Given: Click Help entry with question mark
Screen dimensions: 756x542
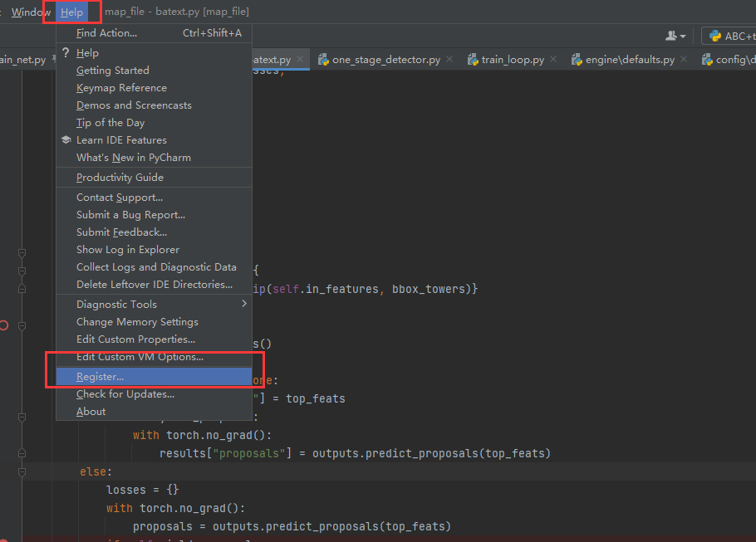Looking at the screenshot, I should click(x=155, y=53).
